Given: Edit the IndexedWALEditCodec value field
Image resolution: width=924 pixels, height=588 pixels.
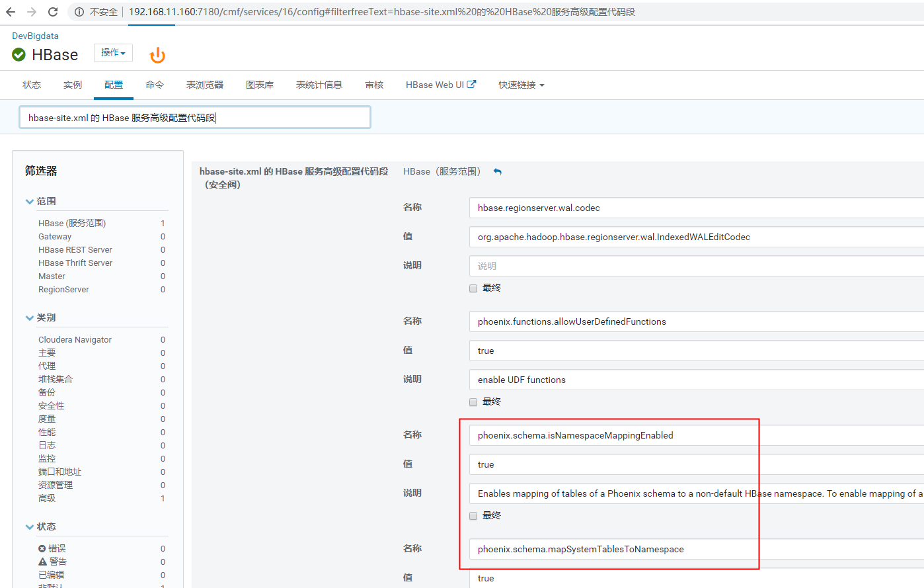Looking at the screenshot, I should point(697,237).
